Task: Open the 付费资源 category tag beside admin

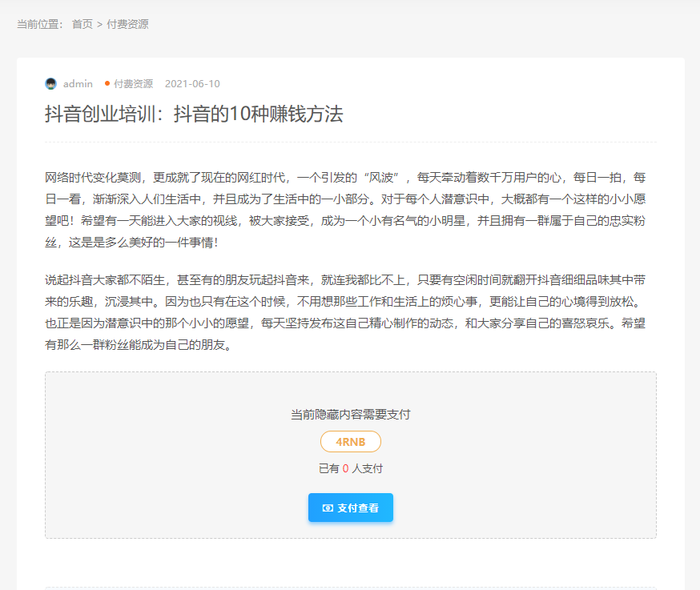Action: 133,84
